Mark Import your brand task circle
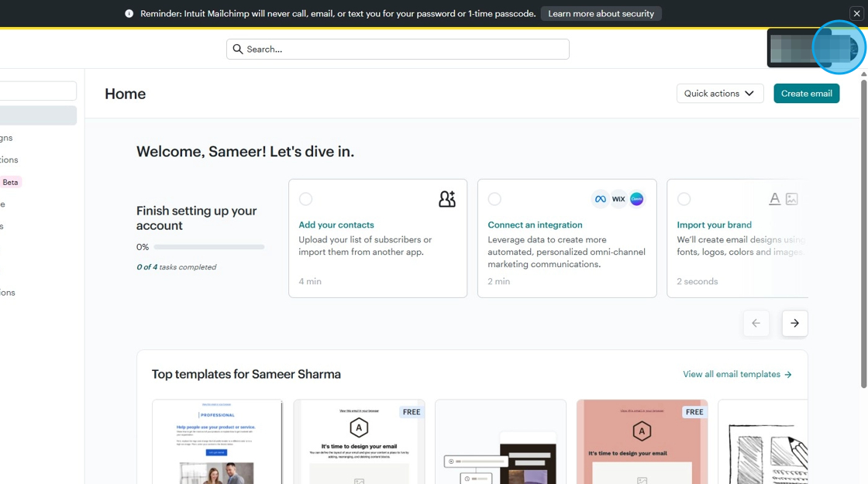Screen dimensions: 868x484 (684, 199)
